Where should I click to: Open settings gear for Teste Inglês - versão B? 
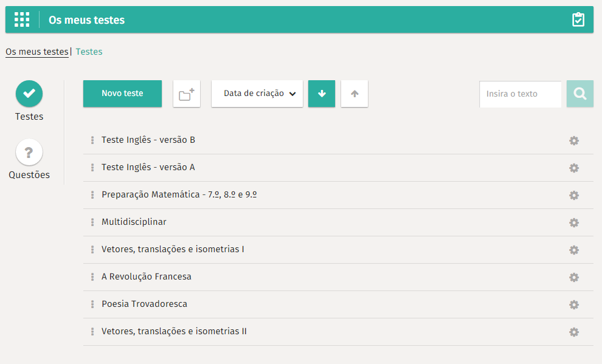point(573,140)
